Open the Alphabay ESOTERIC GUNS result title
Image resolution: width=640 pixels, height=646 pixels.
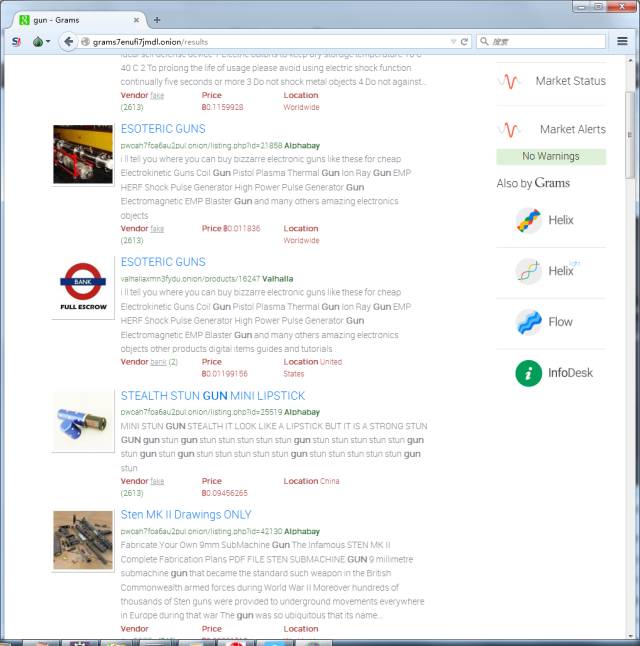[x=163, y=129]
